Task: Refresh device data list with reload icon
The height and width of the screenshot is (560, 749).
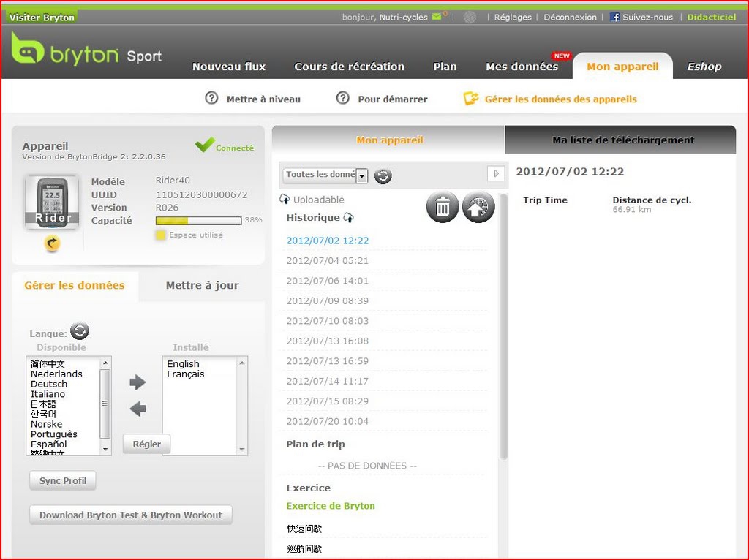Action: [x=383, y=176]
